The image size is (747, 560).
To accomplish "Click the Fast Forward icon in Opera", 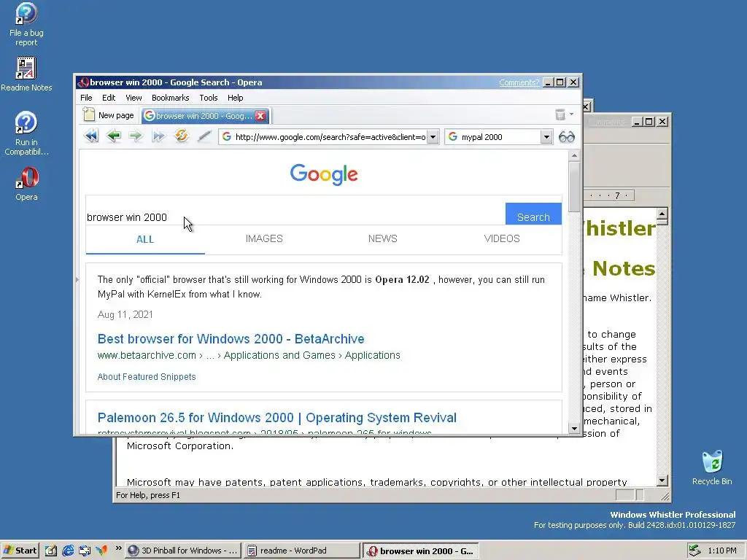I will click(x=158, y=136).
